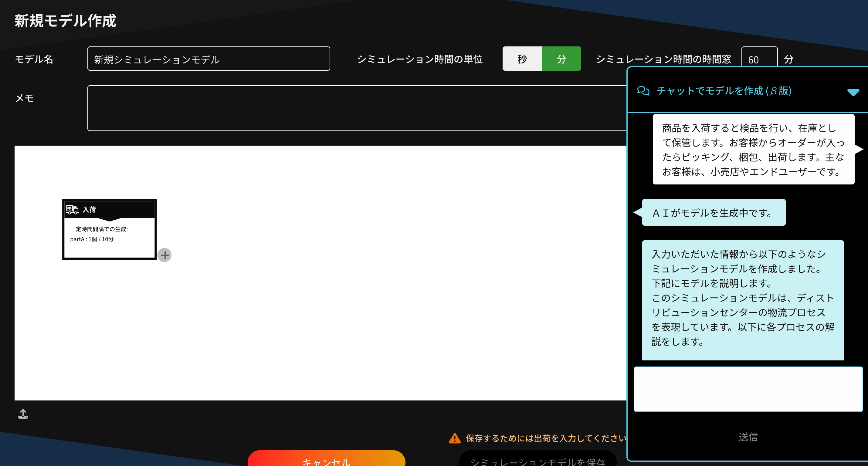This screenshot has width=868, height=466.
Task: Click the orange warning triangle icon
Action: coord(455,438)
